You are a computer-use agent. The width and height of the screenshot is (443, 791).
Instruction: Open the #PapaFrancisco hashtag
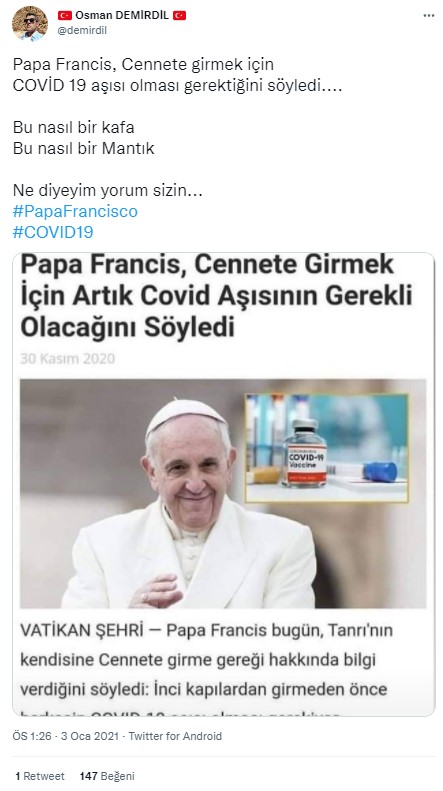pyautogui.click(x=75, y=211)
